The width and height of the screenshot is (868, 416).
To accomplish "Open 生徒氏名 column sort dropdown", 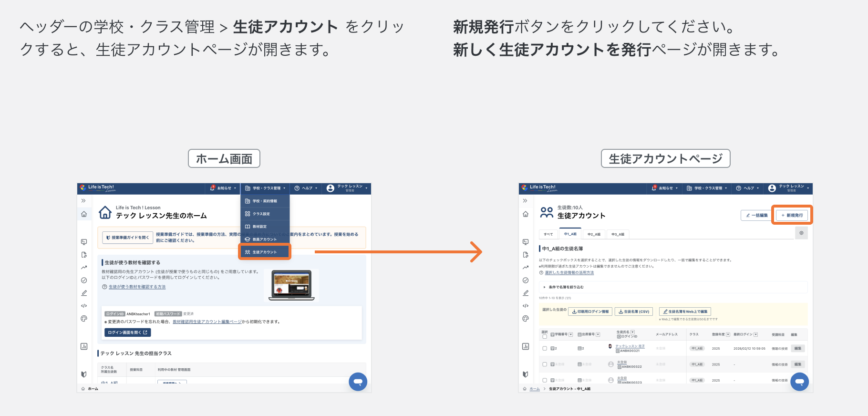I will pos(633,332).
